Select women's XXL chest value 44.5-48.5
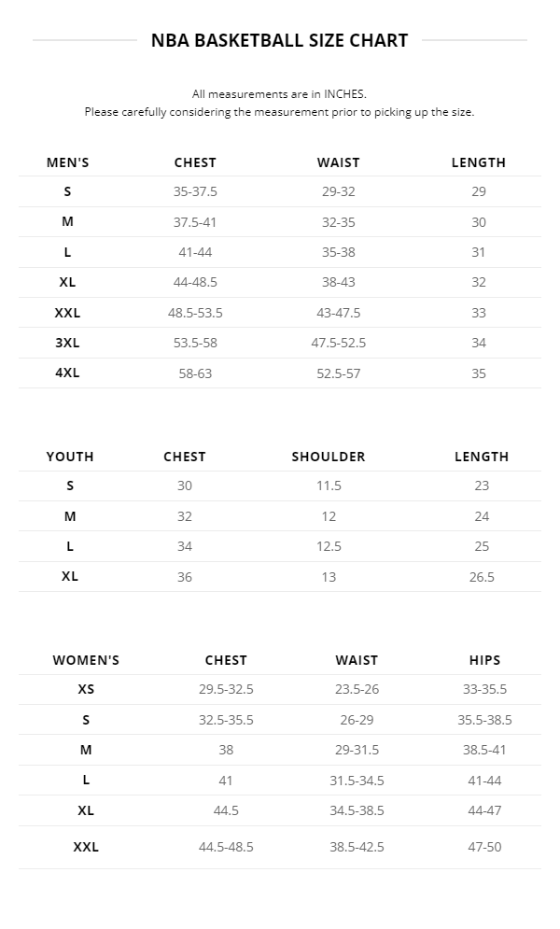This screenshot has height=929, width=560. click(226, 847)
